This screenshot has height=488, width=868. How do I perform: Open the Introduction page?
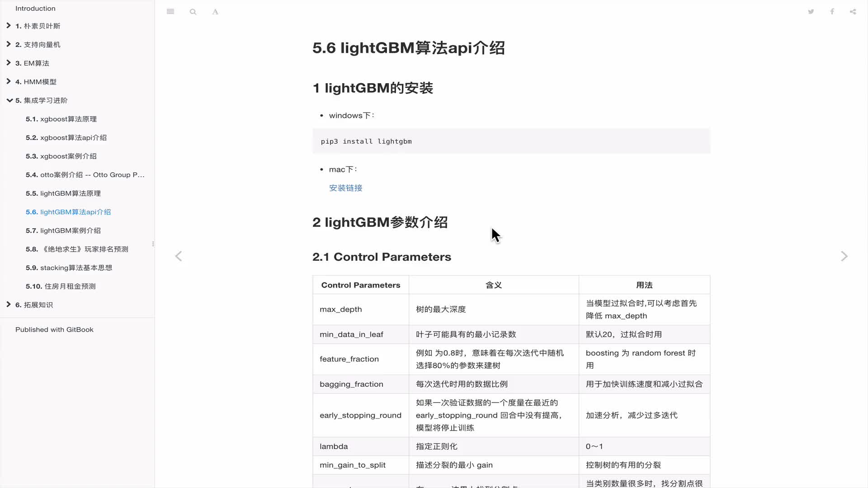pyautogui.click(x=35, y=8)
